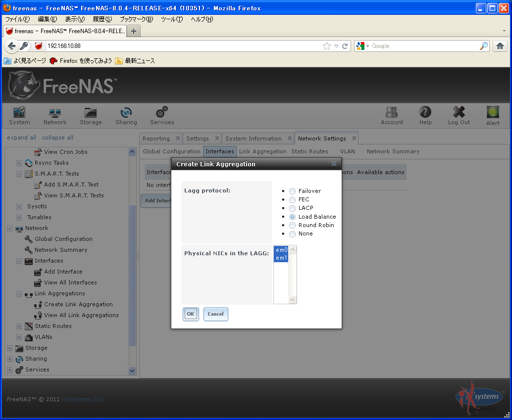Image resolution: width=512 pixels, height=420 pixels.
Task: Open the 最新ニュース feed bookmark
Action: [135, 61]
